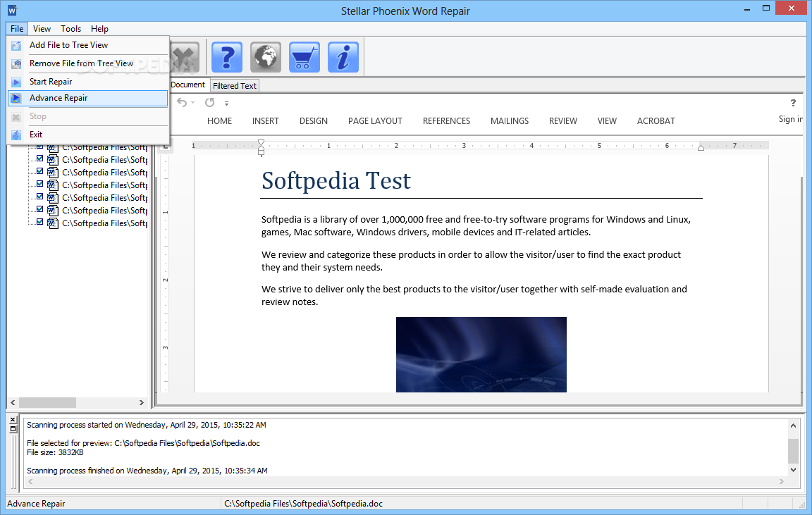
Task: Click the Add File to Tree View menu icon
Action: 17,46
